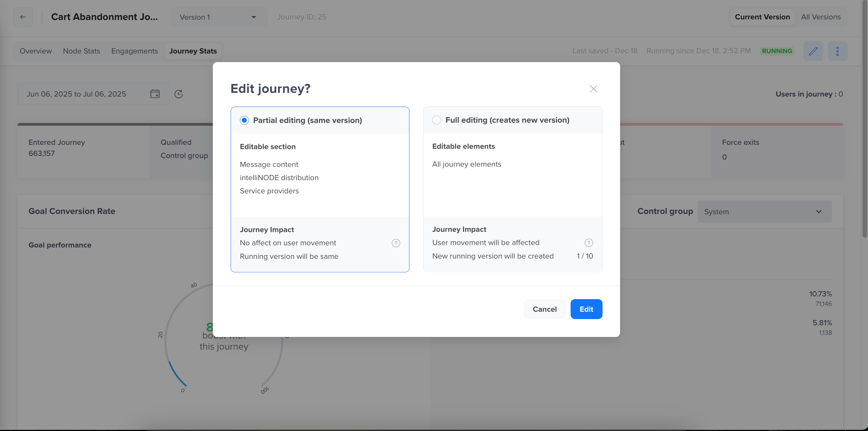Click the help icon under Partial editing impact
The image size is (868, 431).
pyautogui.click(x=396, y=243)
